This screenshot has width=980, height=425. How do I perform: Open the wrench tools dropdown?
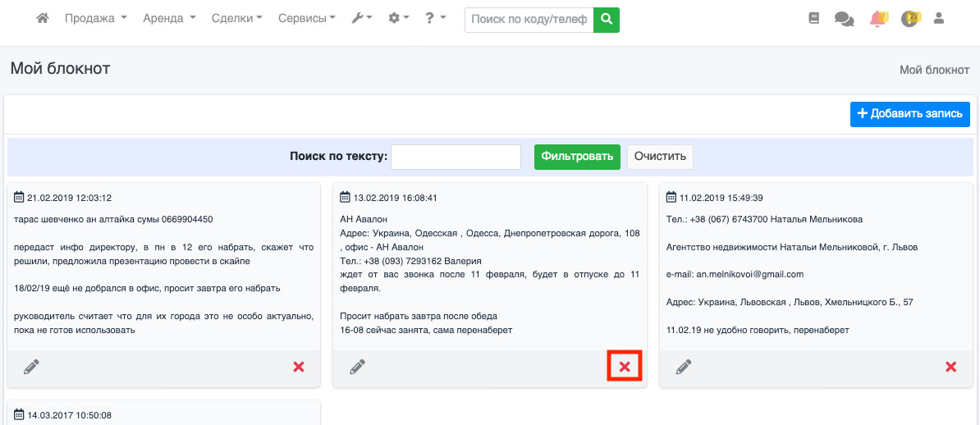(362, 18)
